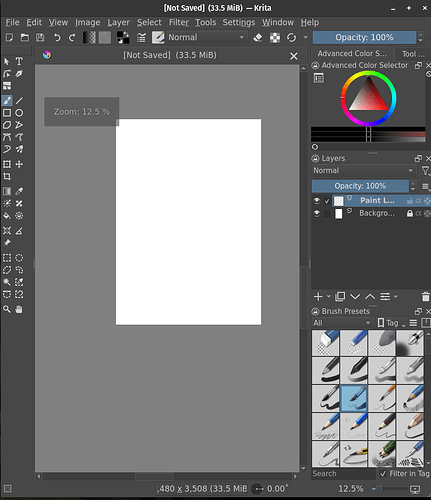The image size is (431, 500).
Task: Switch to the Tool Options tab
Action: [x=413, y=54]
